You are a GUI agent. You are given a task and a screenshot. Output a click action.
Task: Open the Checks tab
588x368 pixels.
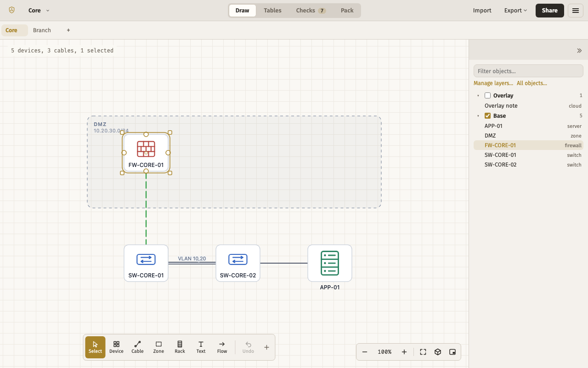pyautogui.click(x=311, y=11)
